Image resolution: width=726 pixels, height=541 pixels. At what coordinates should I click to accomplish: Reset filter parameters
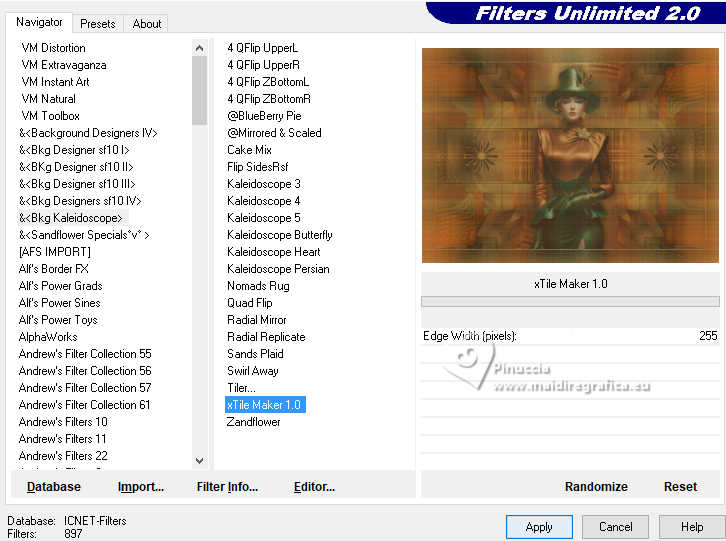680,487
